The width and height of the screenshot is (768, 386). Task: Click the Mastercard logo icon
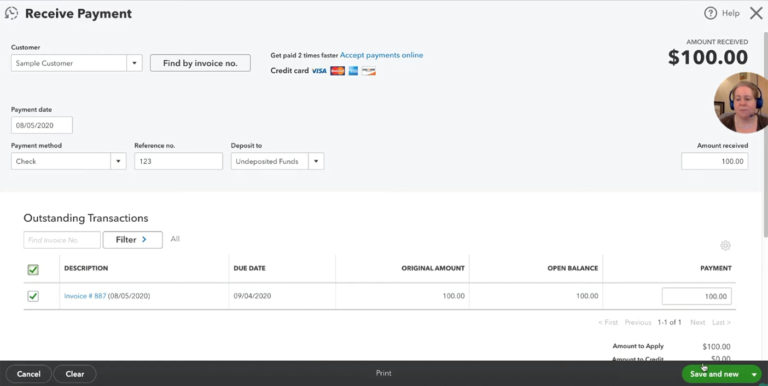(x=337, y=71)
